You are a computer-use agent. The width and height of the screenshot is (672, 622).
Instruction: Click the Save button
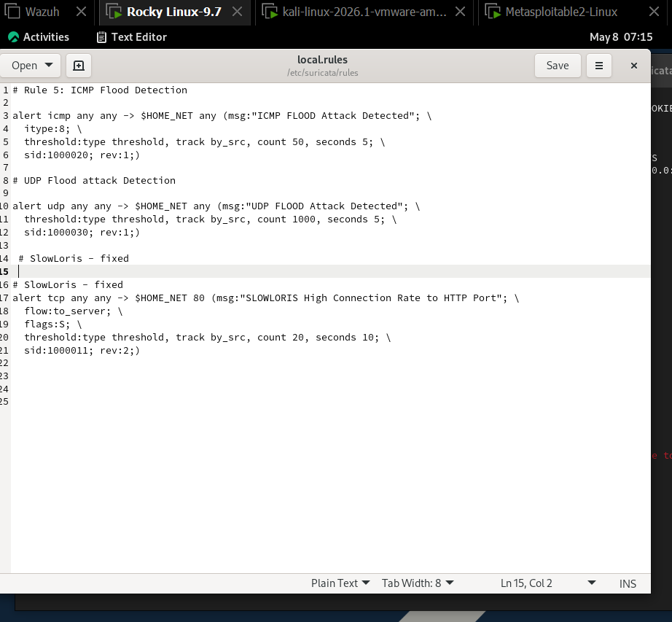[x=558, y=66]
